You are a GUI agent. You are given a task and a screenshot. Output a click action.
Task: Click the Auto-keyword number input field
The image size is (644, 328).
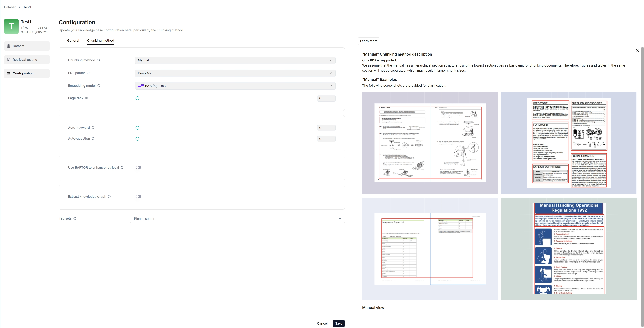(326, 128)
